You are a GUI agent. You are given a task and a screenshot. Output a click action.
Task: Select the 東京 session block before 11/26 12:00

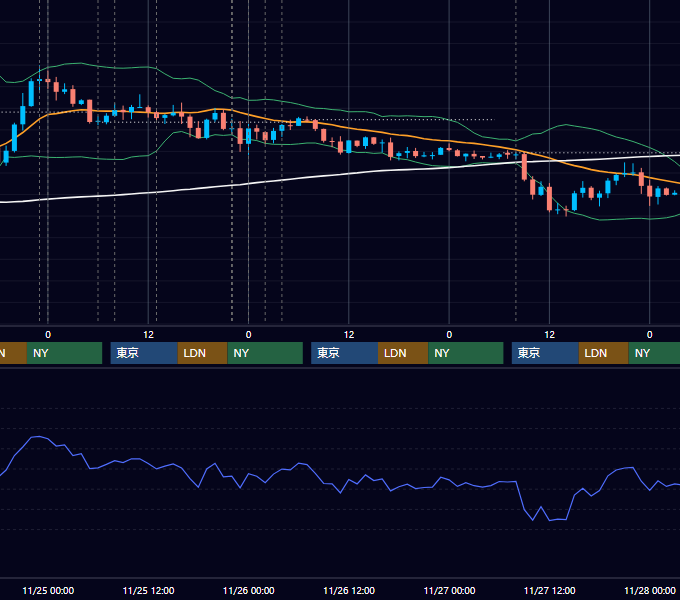click(345, 353)
